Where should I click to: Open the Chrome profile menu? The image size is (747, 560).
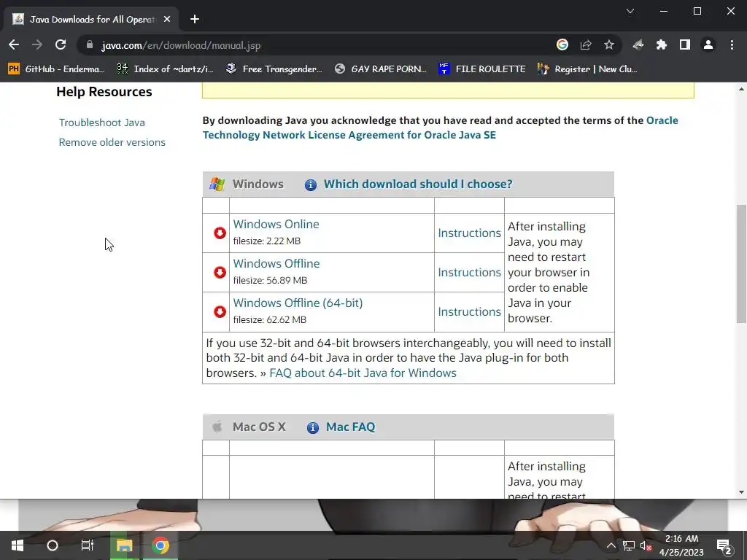pyautogui.click(x=708, y=44)
